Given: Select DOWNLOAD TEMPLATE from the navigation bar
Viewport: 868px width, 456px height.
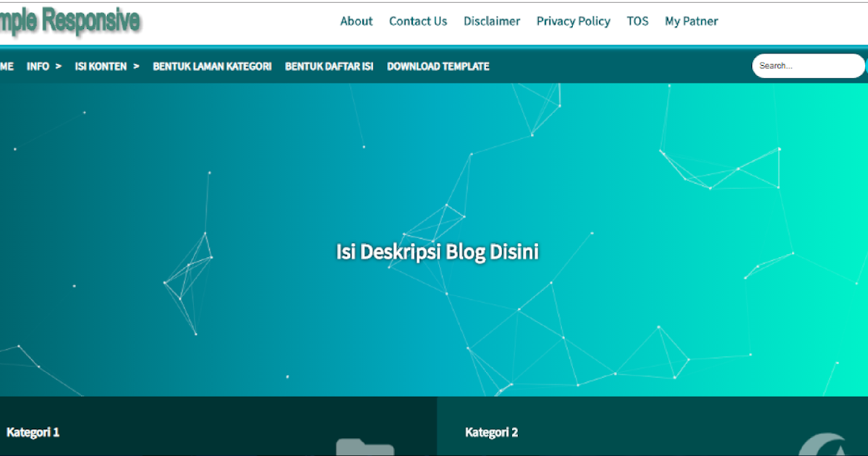Looking at the screenshot, I should (x=438, y=66).
